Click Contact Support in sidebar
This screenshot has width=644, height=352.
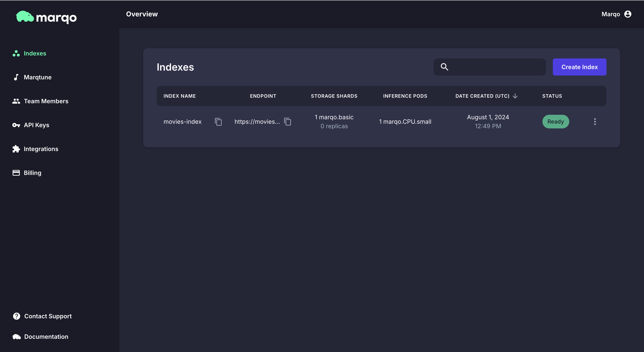coord(48,316)
